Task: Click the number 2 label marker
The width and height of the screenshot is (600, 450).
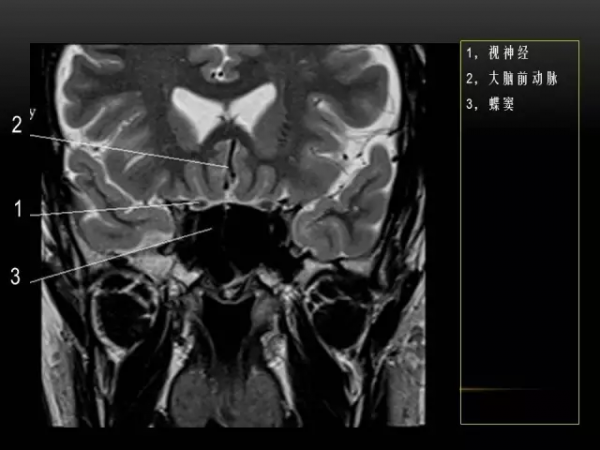Action: [17, 124]
